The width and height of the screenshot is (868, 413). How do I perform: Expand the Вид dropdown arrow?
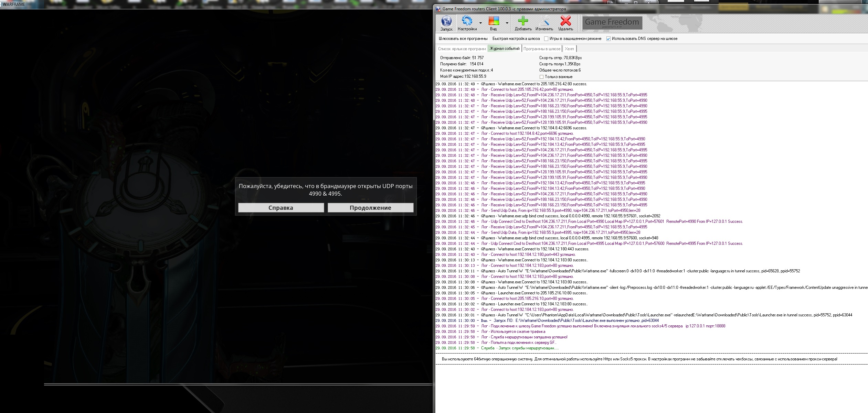[x=507, y=23]
